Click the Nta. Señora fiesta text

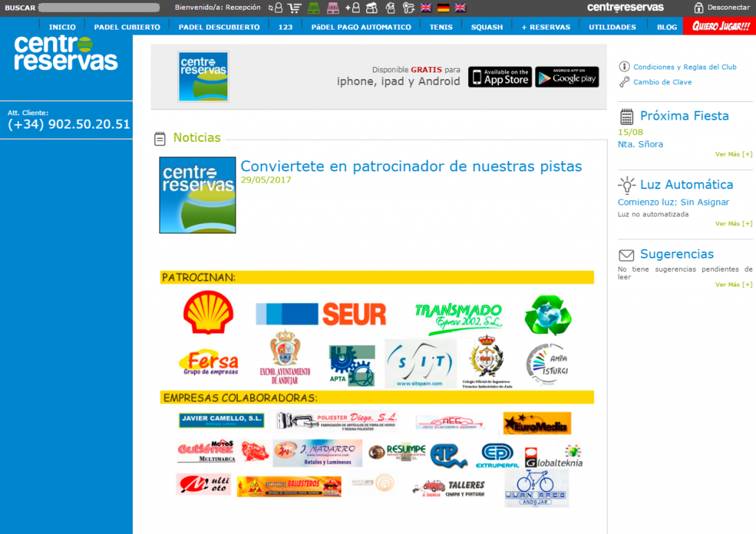pos(640,144)
